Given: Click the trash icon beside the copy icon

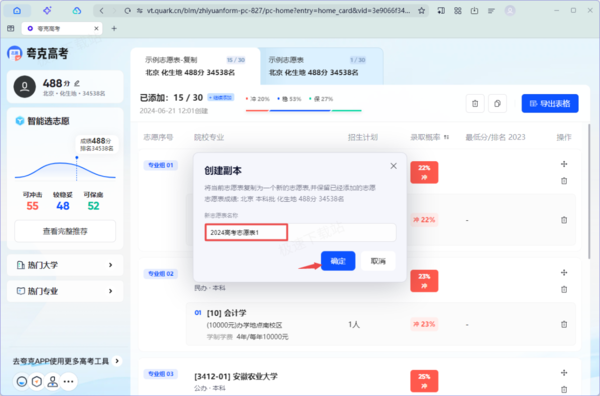Looking at the screenshot, I should pyautogui.click(x=475, y=103).
